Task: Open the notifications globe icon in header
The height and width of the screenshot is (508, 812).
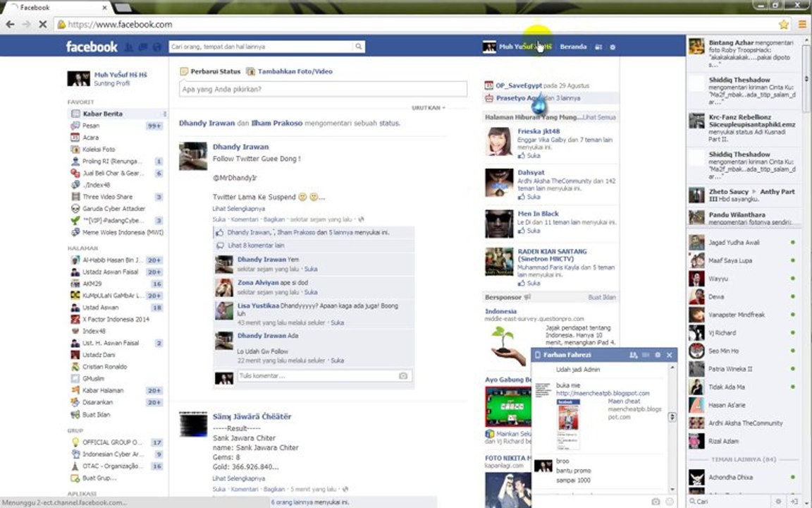Action: 157,47
